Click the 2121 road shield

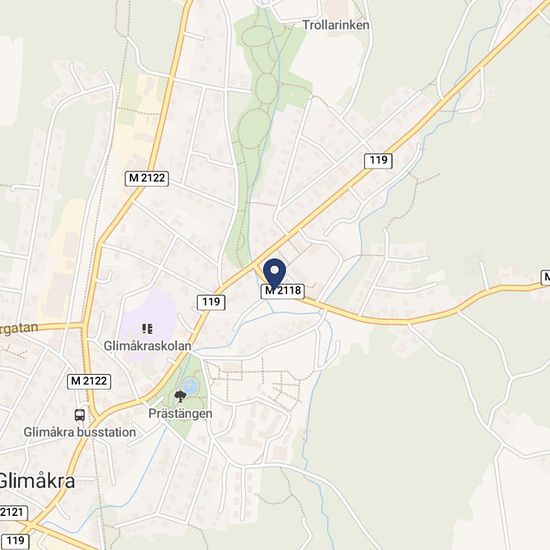[13, 513]
